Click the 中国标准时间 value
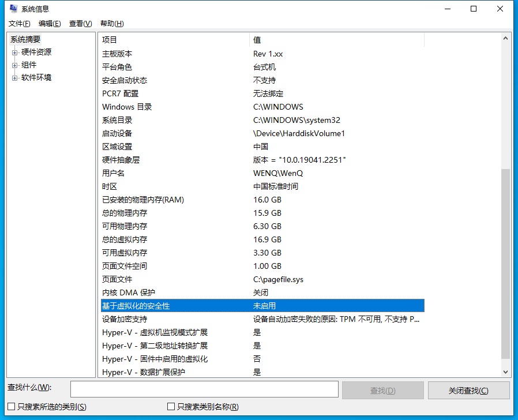The image size is (518, 420). tap(276, 186)
